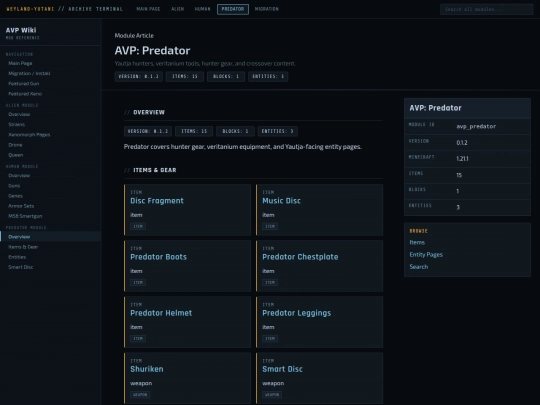Open the Main Page top navigation tab
The height and width of the screenshot is (405, 540).
tap(148, 9)
